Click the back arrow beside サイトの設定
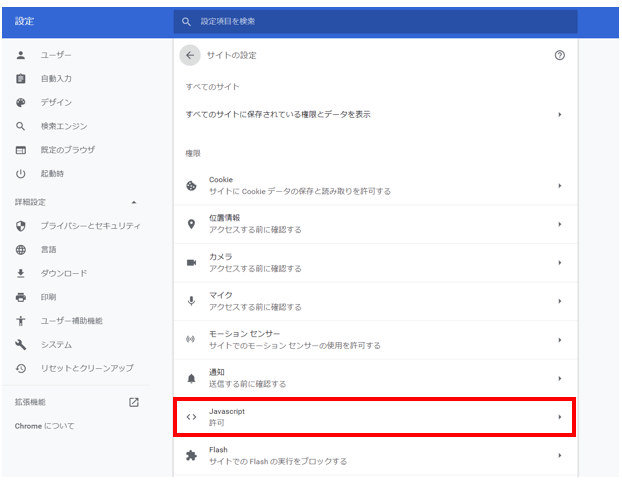622x485 pixels. pyautogui.click(x=190, y=55)
